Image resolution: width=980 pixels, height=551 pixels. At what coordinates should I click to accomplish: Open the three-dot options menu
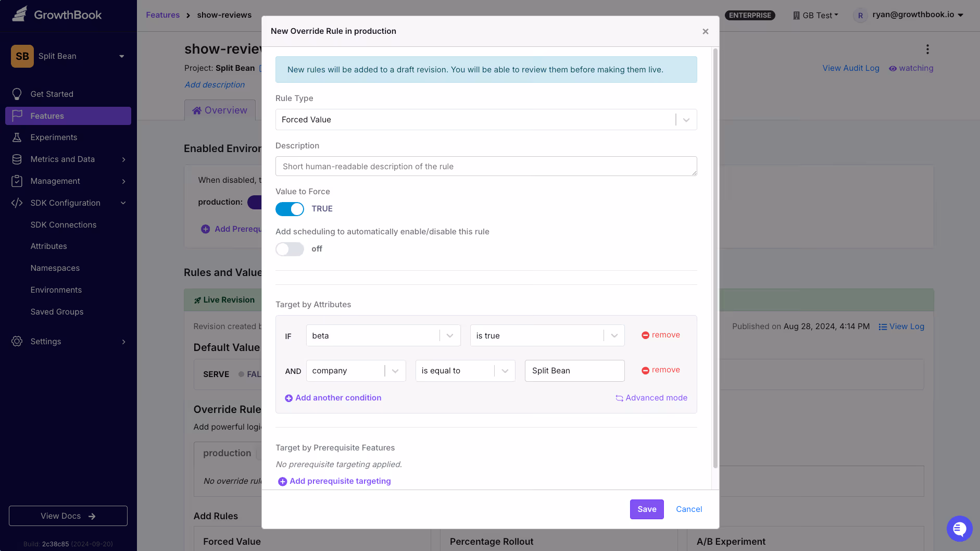tap(927, 49)
